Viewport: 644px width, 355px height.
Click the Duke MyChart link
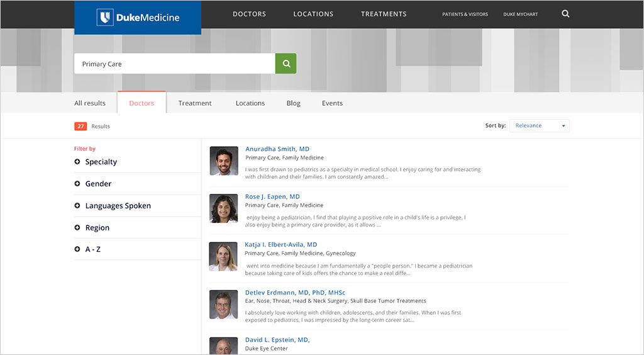tap(520, 14)
